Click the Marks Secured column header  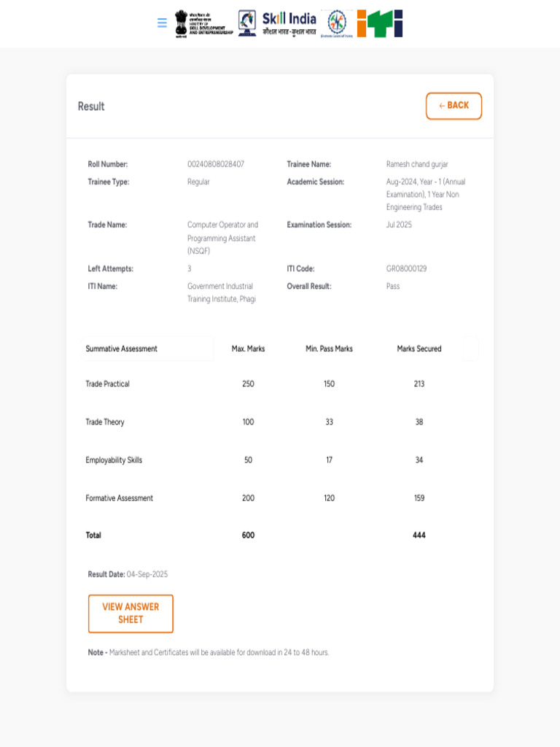point(419,349)
